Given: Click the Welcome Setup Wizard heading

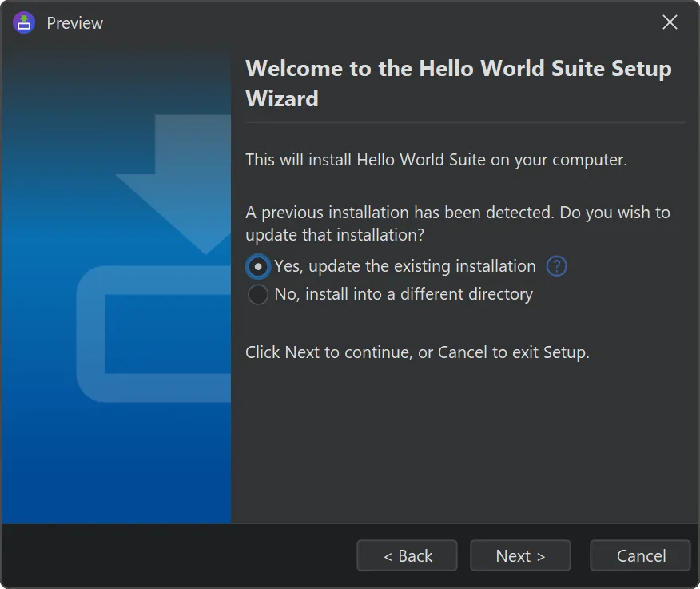Looking at the screenshot, I should pyautogui.click(x=458, y=83).
